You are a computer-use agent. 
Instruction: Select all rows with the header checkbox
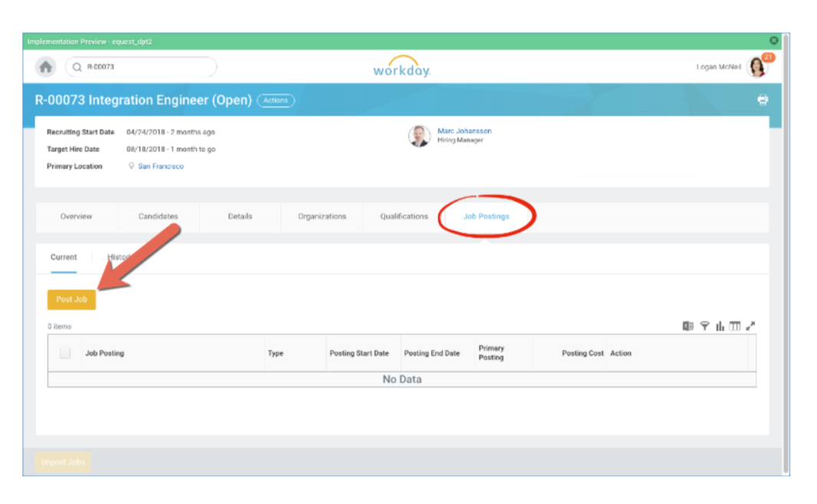click(66, 353)
